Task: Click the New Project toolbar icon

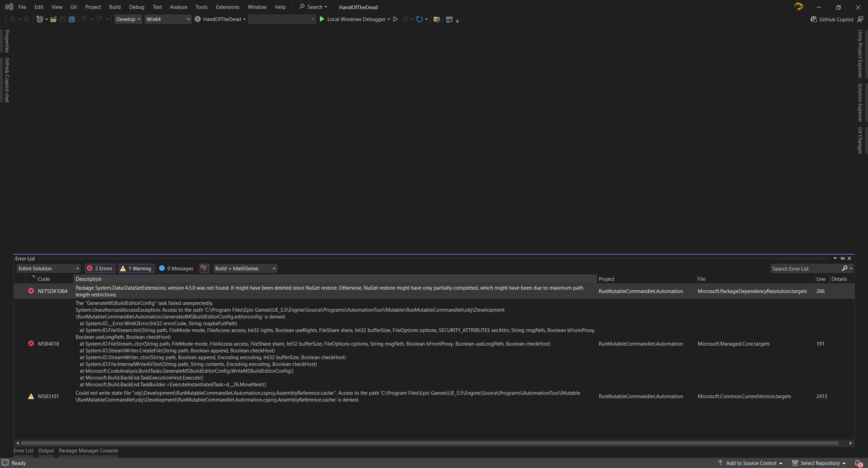Action: coord(40,19)
